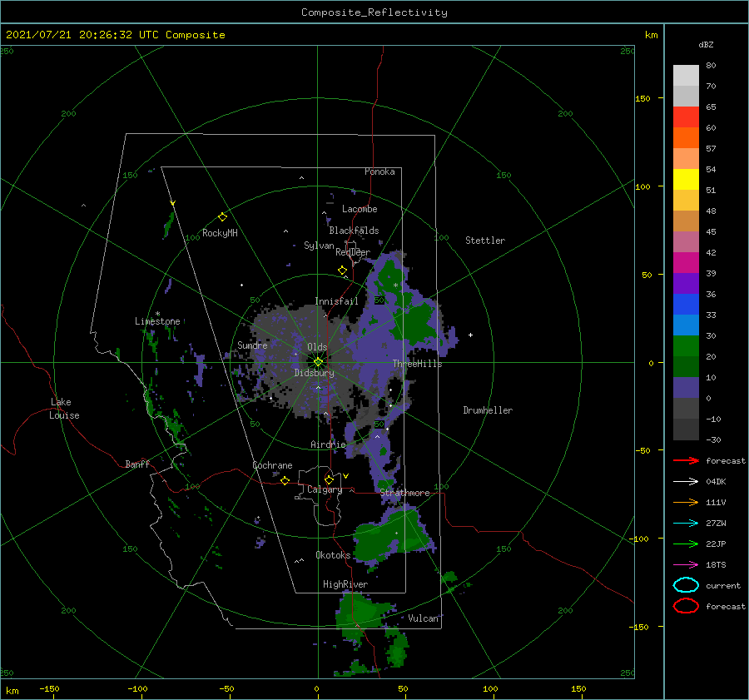Click the white 04DK arrow legend icon

point(686,481)
